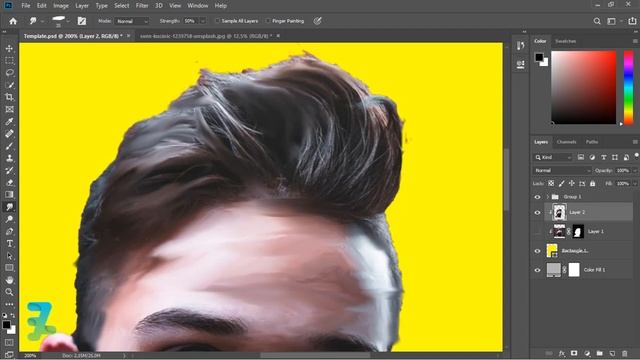This screenshot has height=360, width=640.
Task: Open the layer blend mode Normal dropdown
Action: pos(562,171)
